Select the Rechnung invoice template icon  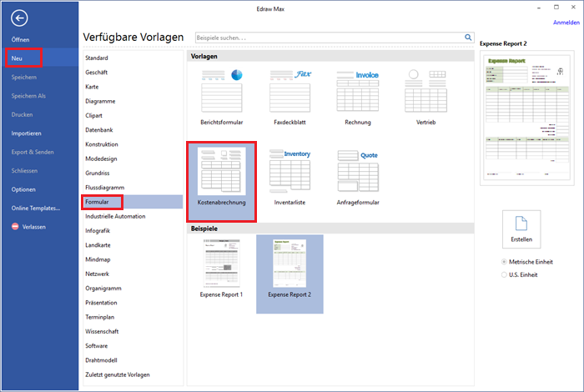(358, 90)
